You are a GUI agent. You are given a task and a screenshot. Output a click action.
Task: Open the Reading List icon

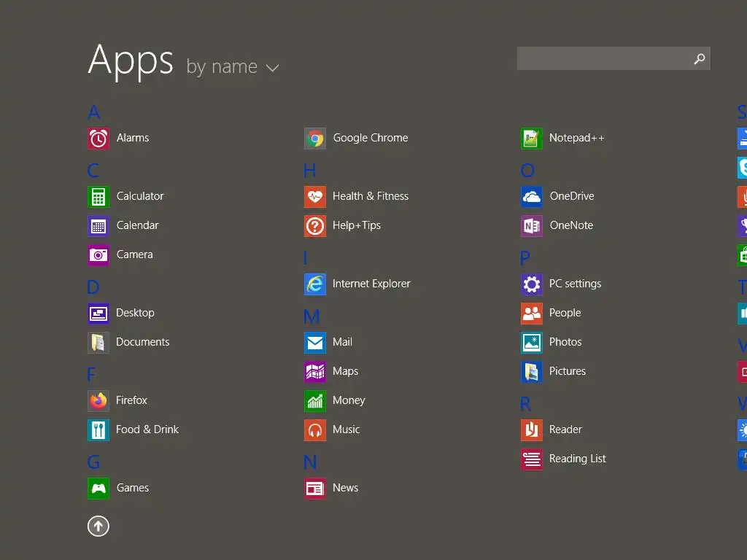click(532, 459)
